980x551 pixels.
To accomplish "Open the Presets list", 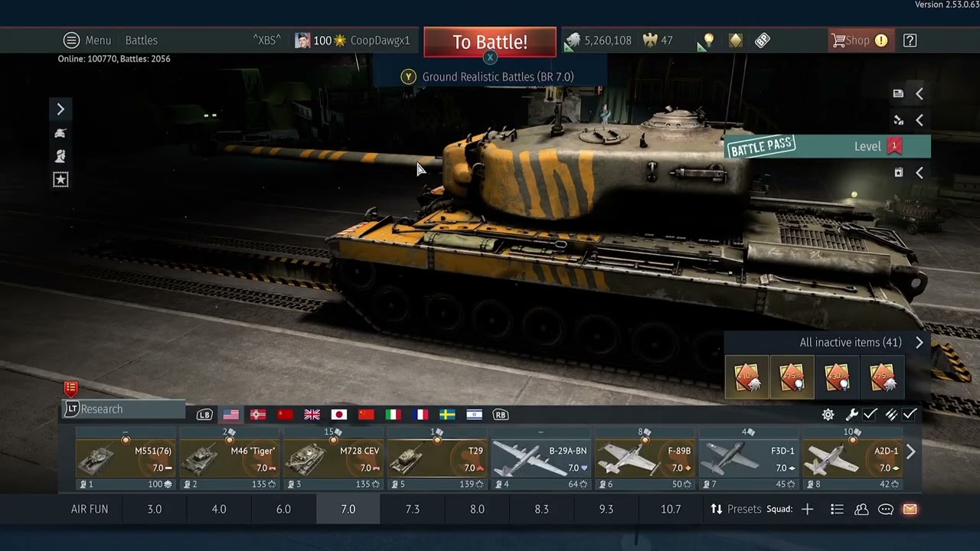I will point(736,509).
